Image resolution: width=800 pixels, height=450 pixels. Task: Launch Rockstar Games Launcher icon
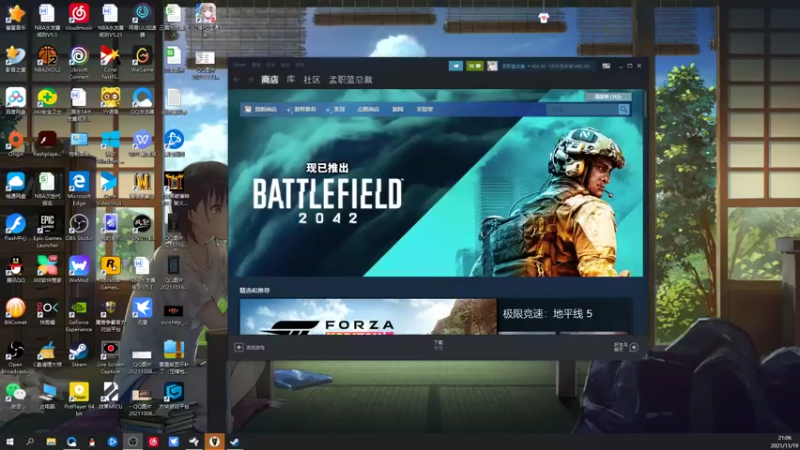click(110, 273)
